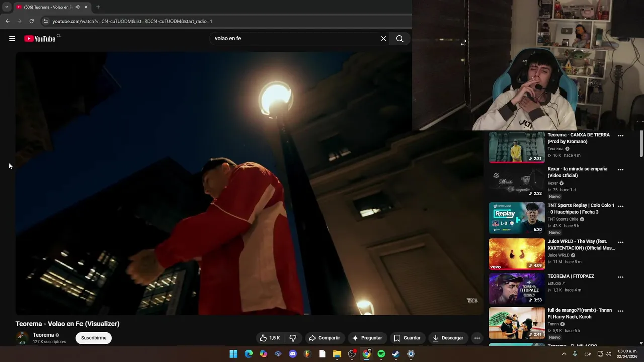Open 'Teorema - CANXA DE TIERRA' title
This screenshot has height=362, width=644.
click(x=579, y=138)
